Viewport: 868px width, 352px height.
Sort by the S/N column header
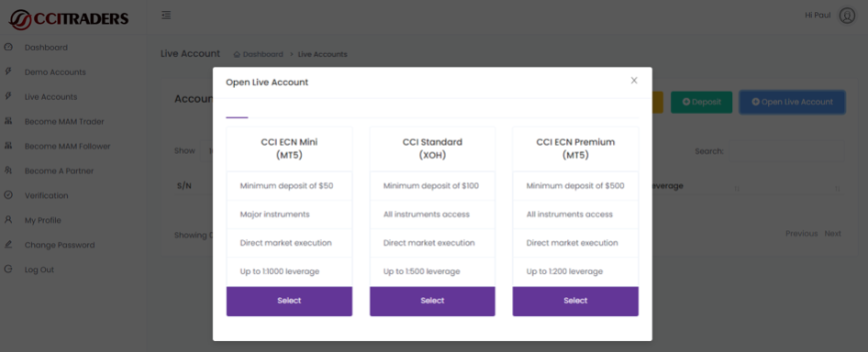pyautogui.click(x=184, y=186)
